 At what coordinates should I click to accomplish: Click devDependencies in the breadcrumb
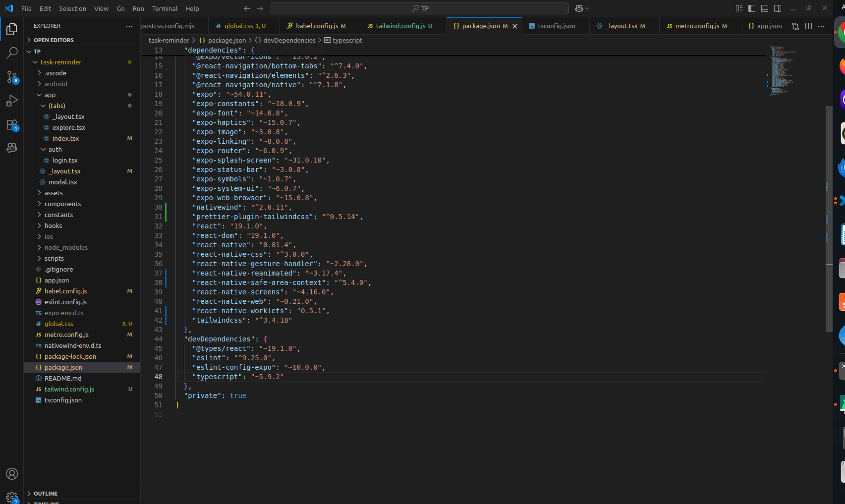click(289, 40)
